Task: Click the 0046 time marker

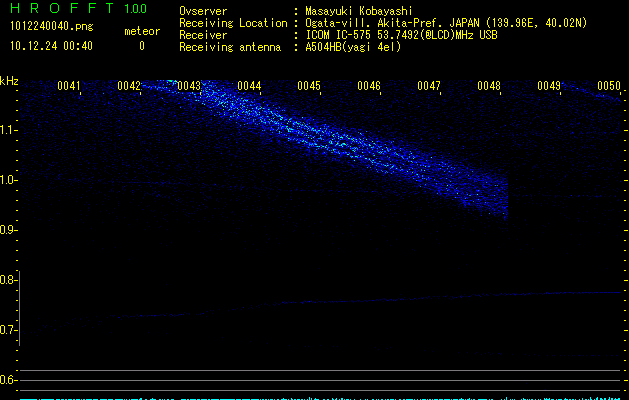Action: click(369, 86)
